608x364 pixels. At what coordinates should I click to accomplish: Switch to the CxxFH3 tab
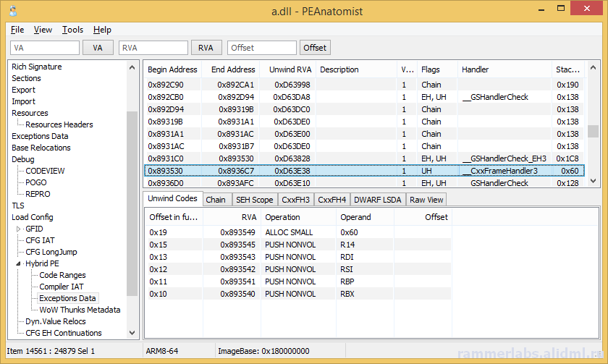[x=295, y=200]
